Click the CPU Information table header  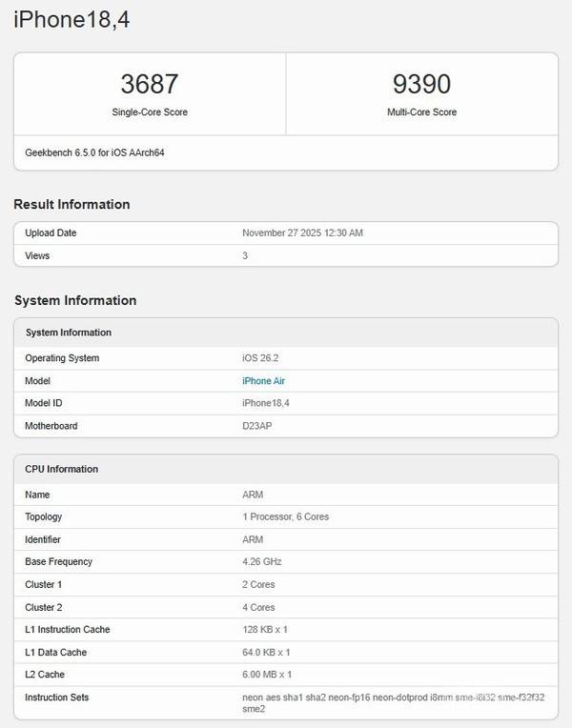coord(62,469)
